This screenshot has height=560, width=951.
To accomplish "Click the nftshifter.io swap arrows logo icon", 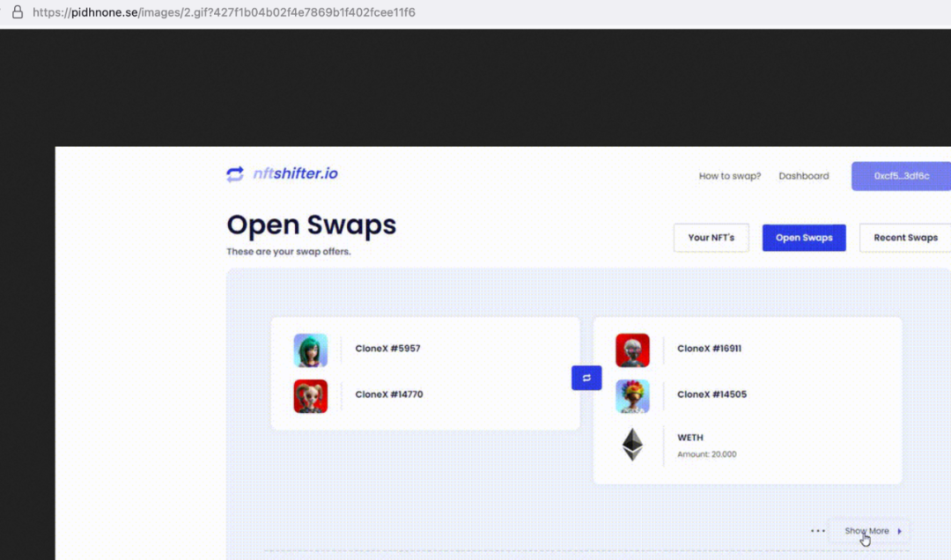I will [x=235, y=174].
